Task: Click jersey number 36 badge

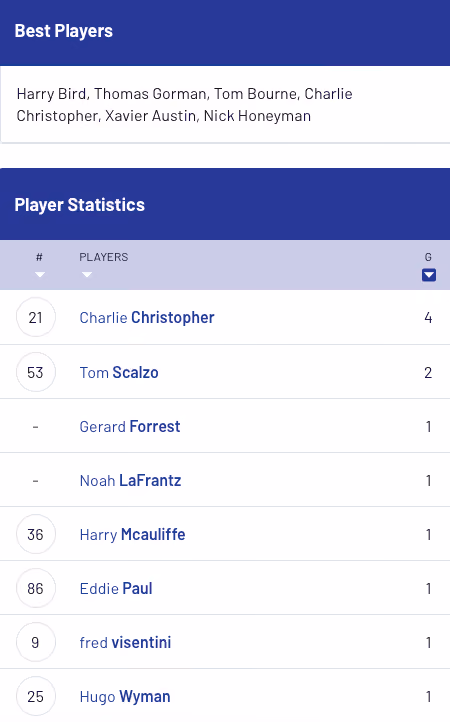Action: [35, 534]
